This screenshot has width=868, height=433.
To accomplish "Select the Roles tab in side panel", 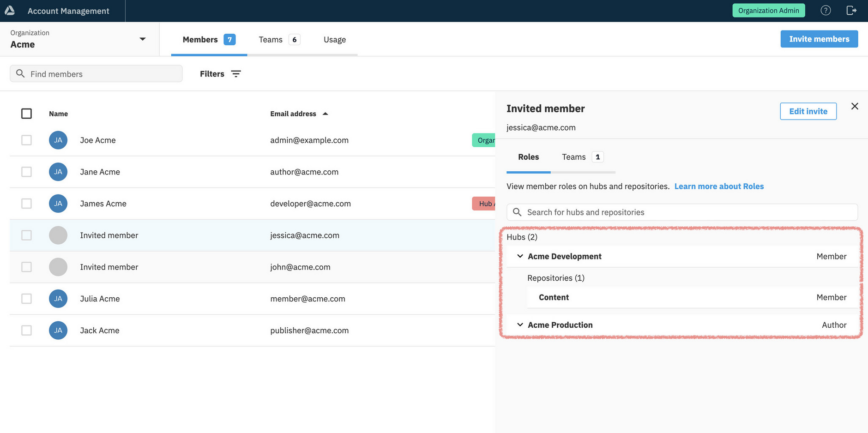I will coord(528,157).
